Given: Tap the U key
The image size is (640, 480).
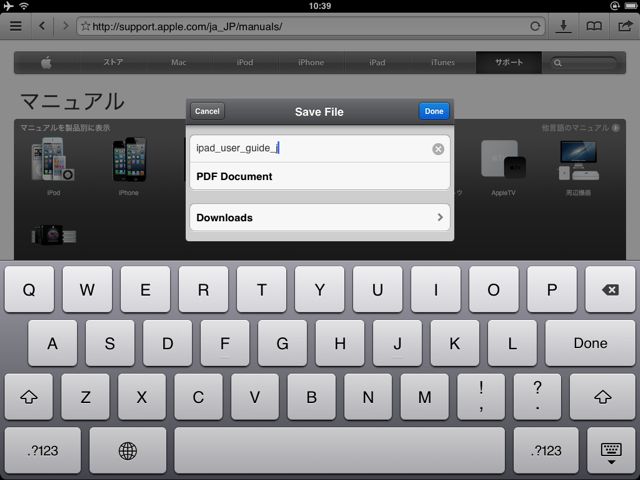Looking at the screenshot, I should [x=378, y=290].
